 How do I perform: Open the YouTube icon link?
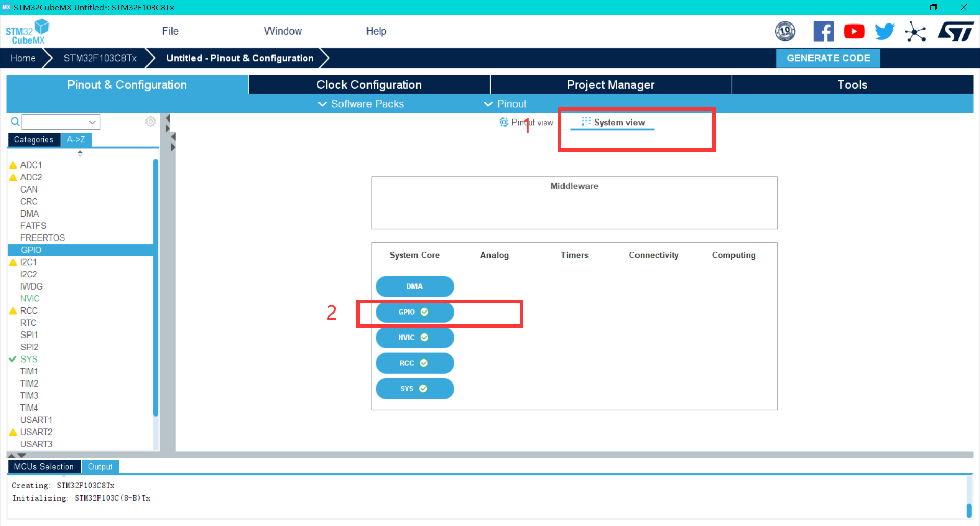[x=854, y=31]
